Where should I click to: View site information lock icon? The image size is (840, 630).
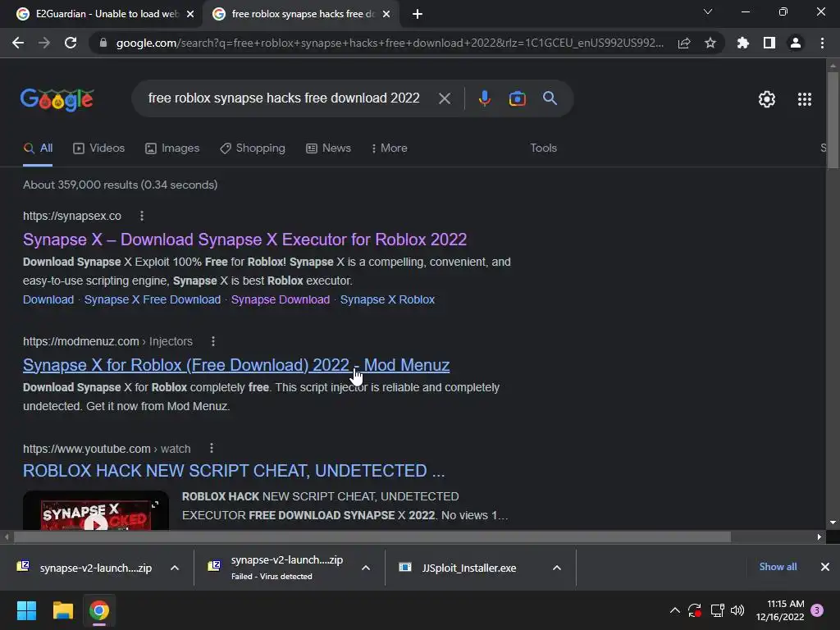[103, 43]
